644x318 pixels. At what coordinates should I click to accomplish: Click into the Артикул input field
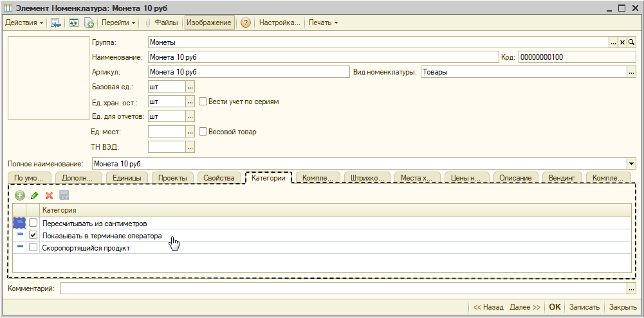point(248,72)
